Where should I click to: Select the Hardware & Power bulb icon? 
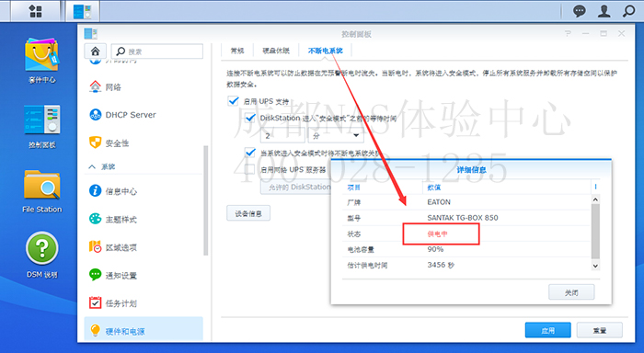(x=96, y=331)
